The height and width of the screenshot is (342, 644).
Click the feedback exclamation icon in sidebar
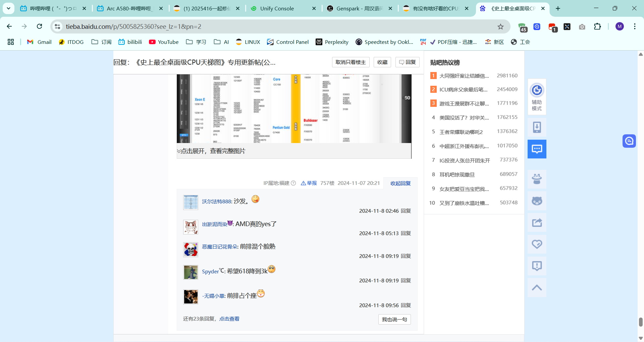(x=537, y=266)
